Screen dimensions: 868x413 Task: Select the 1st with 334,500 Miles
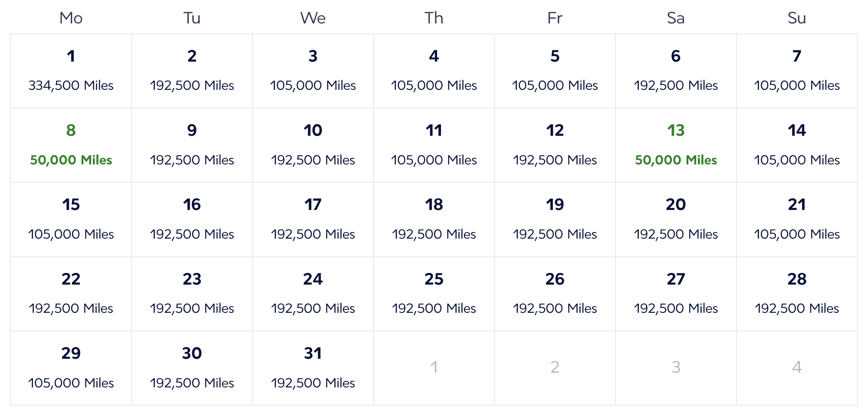(x=71, y=71)
